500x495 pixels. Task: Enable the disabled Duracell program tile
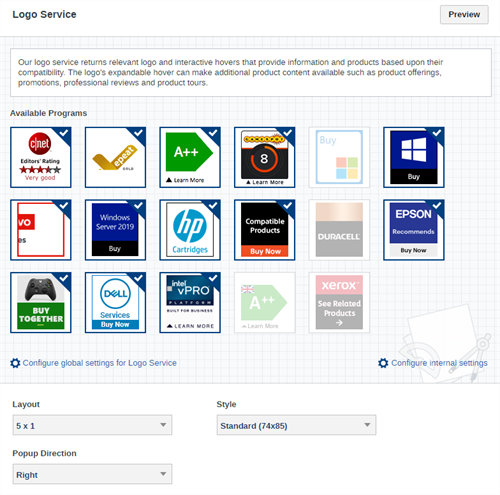(x=339, y=230)
